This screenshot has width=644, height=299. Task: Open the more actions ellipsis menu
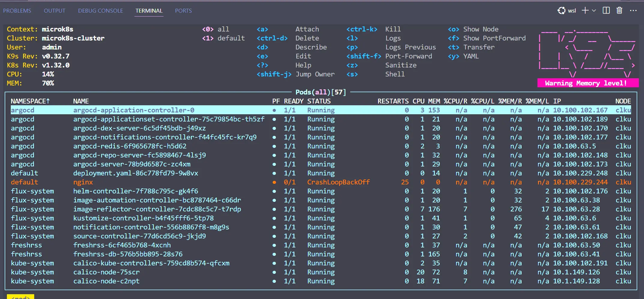[633, 10]
